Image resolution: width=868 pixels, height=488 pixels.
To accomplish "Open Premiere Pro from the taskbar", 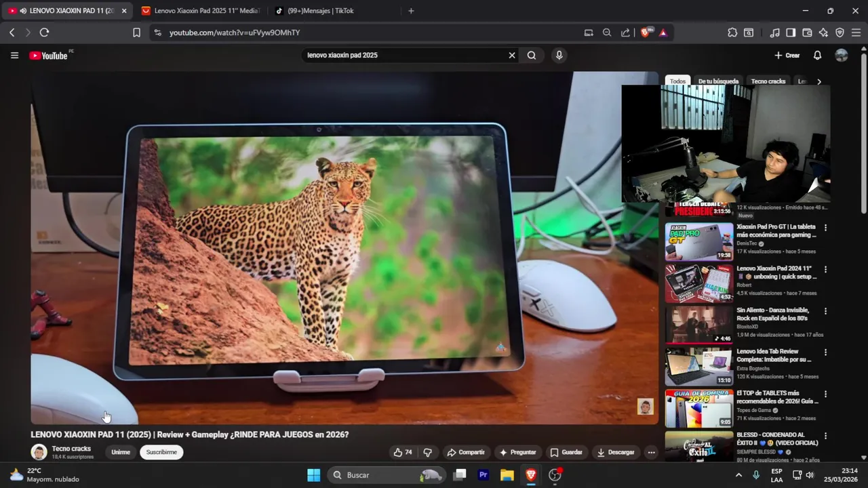I will click(x=484, y=475).
